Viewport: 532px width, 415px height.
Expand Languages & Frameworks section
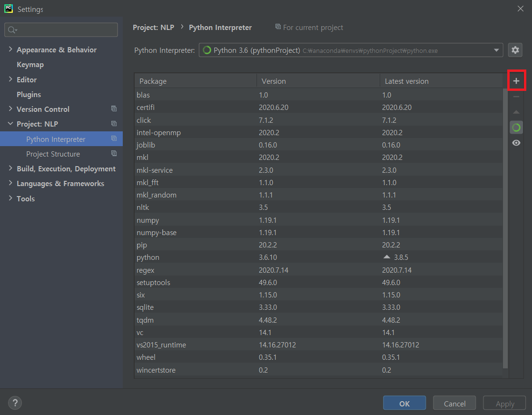click(x=10, y=183)
